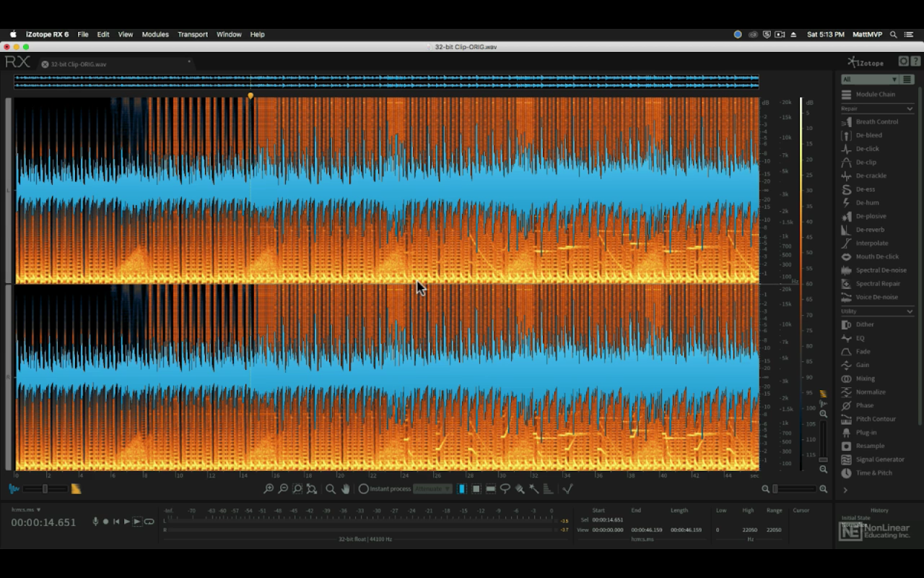Open the De-hum module
Viewport: 924px width, 578px height.
tap(867, 203)
